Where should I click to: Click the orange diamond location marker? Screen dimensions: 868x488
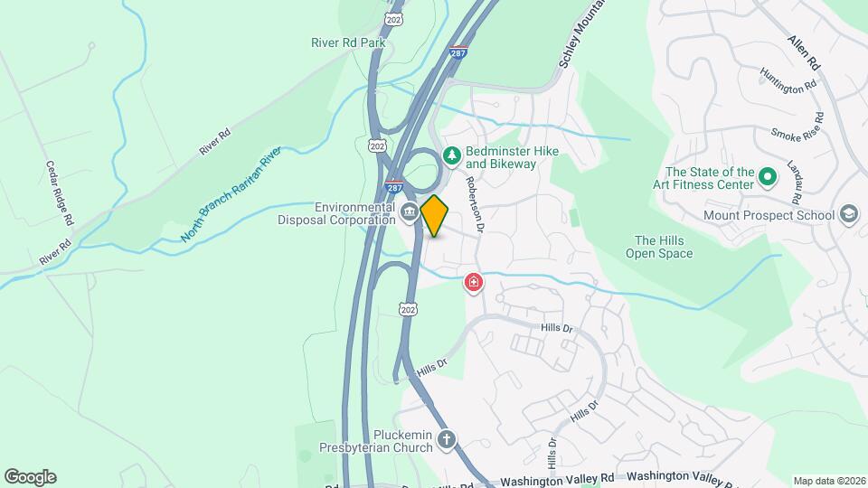pos(434,216)
